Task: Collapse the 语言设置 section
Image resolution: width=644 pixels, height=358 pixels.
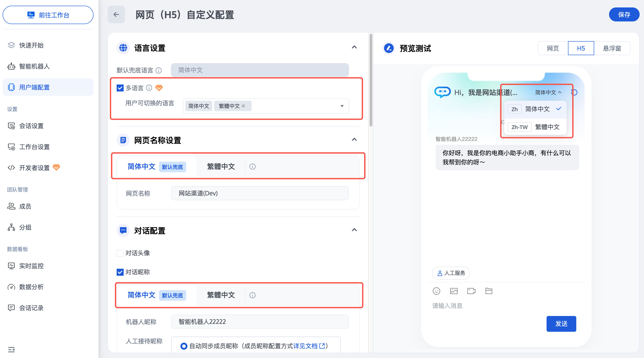Action: (354, 47)
